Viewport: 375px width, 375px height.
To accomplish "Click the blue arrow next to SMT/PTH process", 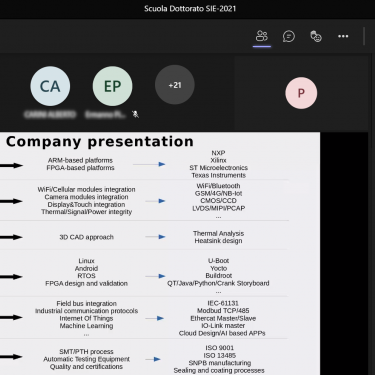I will 153,359.
